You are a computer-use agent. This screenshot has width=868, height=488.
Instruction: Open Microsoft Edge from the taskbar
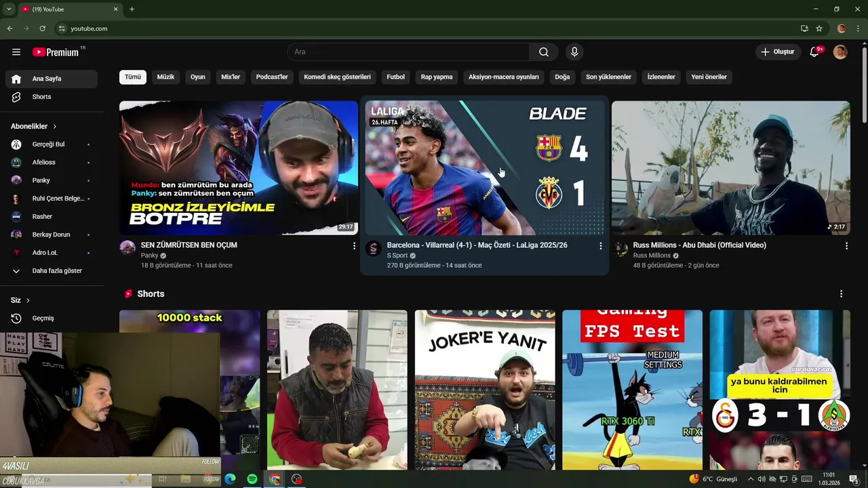pyautogui.click(x=230, y=479)
